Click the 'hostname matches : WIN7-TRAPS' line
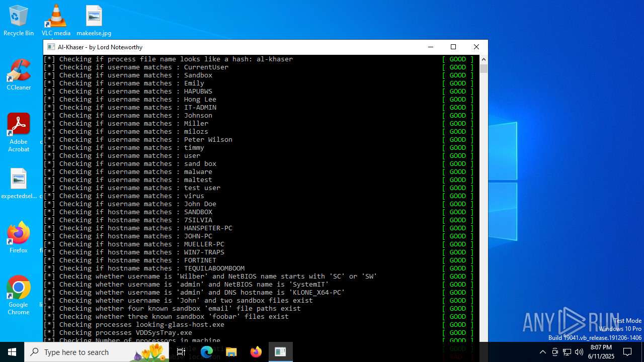The image size is (644, 362). click(134, 252)
